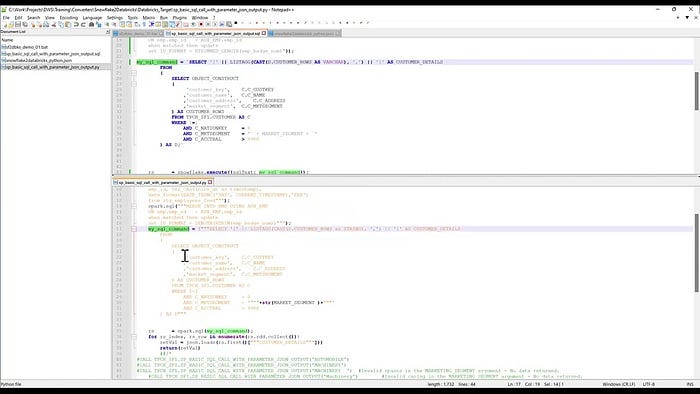Print the document with Print icon
Viewport: 700px width, 394px height.
46,24
